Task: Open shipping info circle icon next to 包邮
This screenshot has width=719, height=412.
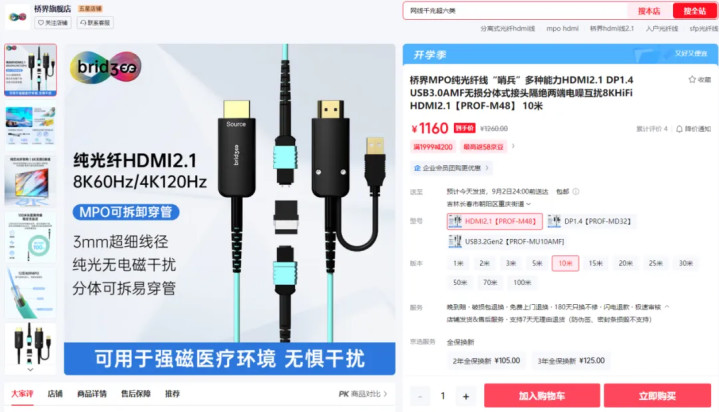Action: 576,191
